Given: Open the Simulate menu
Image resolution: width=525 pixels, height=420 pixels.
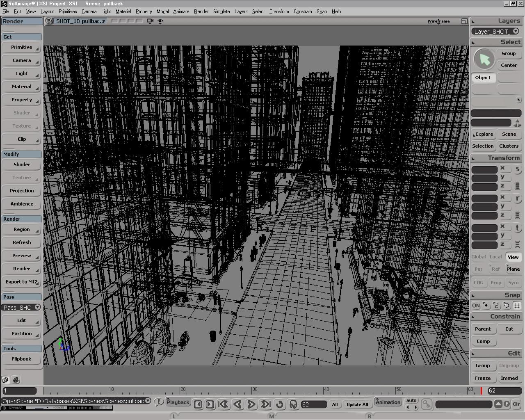Looking at the screenshot, I should [x=221, y=11].
